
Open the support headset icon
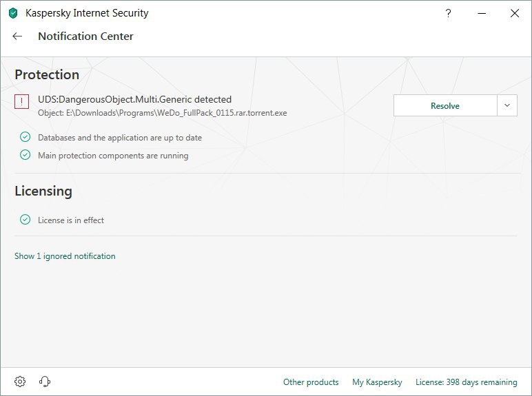[x=45, y=382]
